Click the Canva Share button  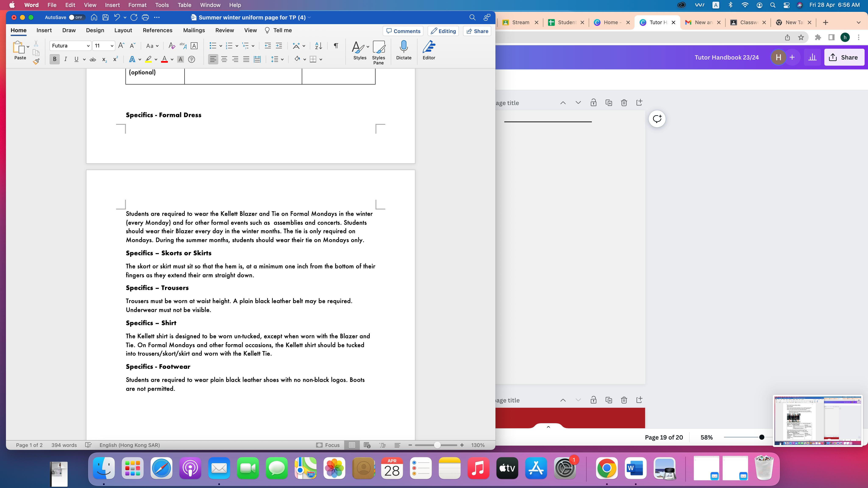pyautogui.click(x=844, y=57)
